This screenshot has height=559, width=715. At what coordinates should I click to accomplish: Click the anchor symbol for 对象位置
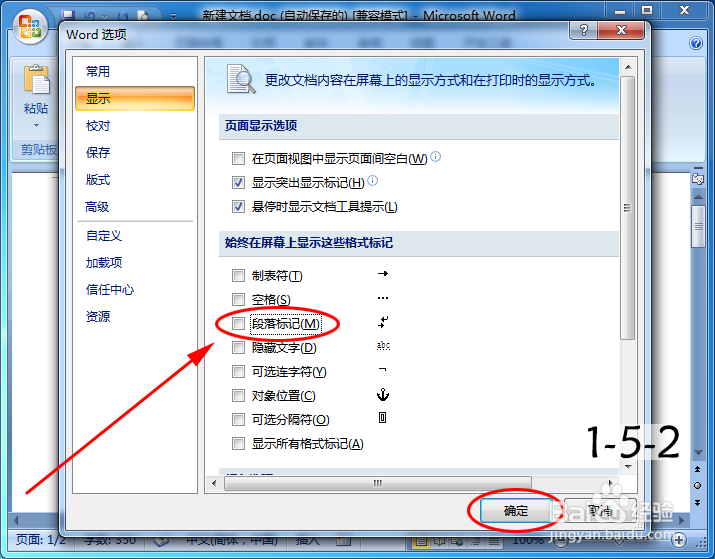(x=383, y=394)
